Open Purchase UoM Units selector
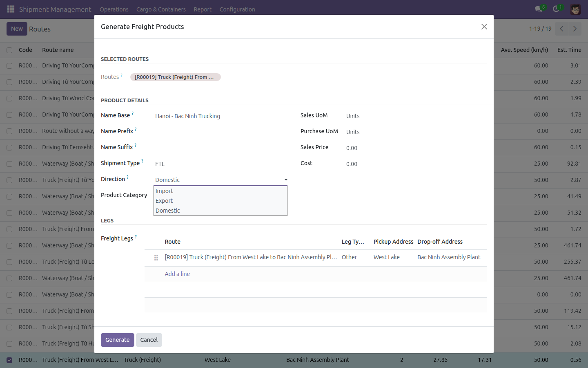The image size is (588, 368). [416, 132]
